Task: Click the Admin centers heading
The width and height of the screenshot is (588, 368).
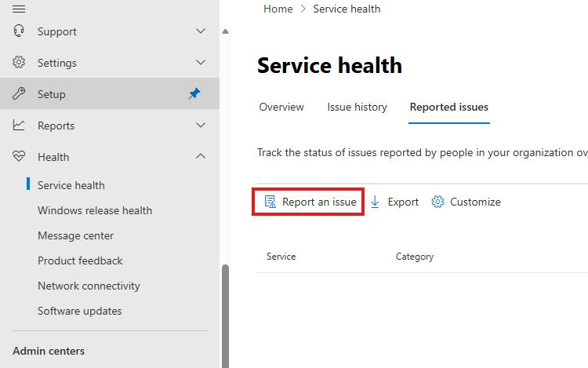Action: pos(49,351)
